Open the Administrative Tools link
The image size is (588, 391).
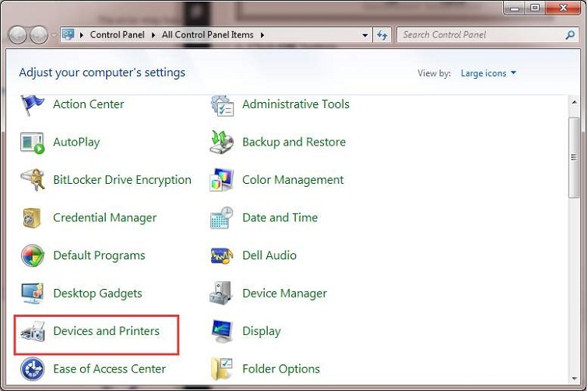tap(295, 104)
